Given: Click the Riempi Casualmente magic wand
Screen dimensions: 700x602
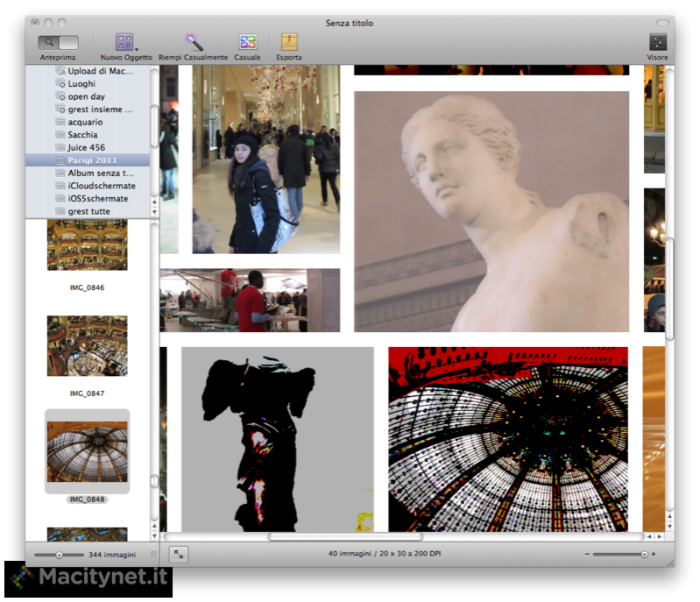Looking at the screenshot, I should point(194,42).
